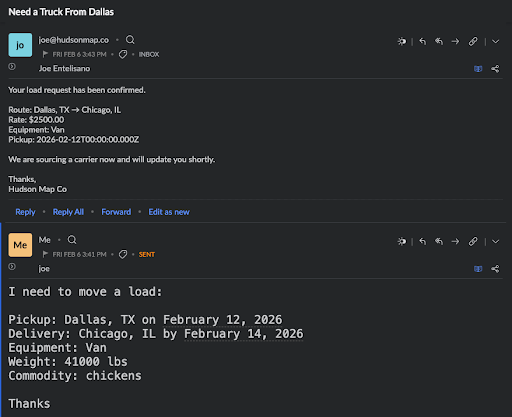This screenshot has width=512, height=417.
Task: Click the 'Commodity: chickens' line
Action: pos(75,376)
